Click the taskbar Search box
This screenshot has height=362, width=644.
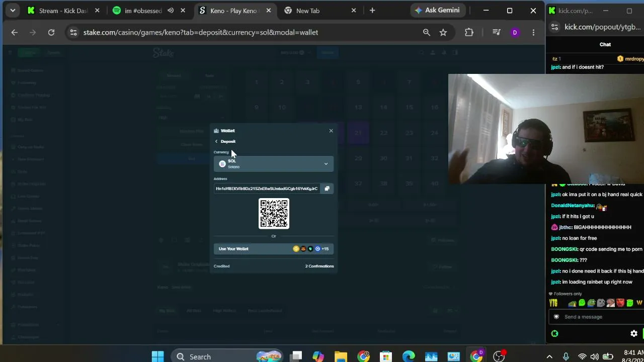227,356
